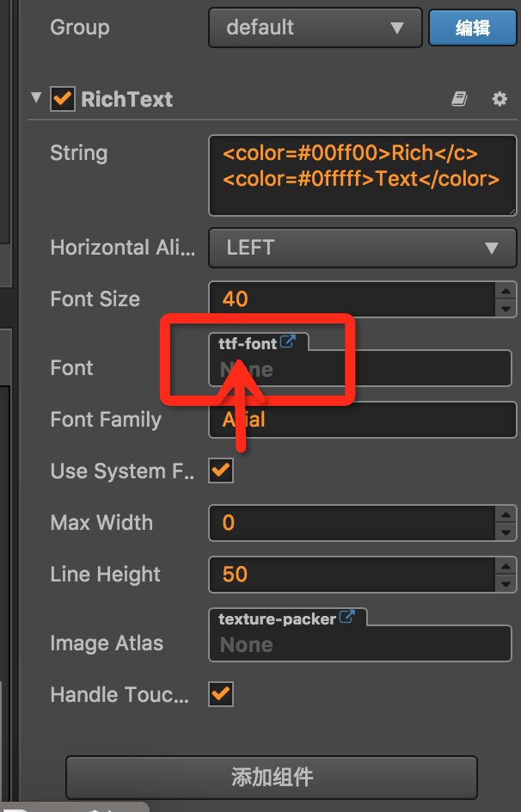The image size is (521, 812).
Task: Decrease the Font Size stepper value
Action: pyautogui.click(x=506, y=308)
